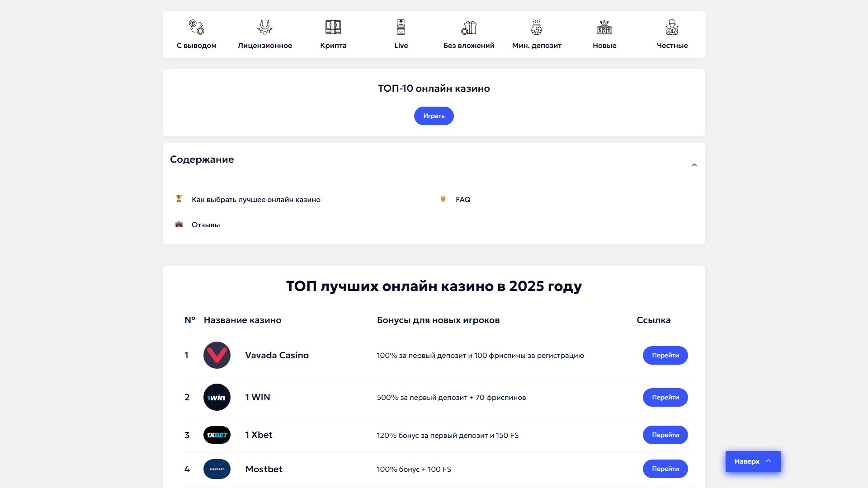
Task: Open the Live casino phone icon
Action: [401, 27]
